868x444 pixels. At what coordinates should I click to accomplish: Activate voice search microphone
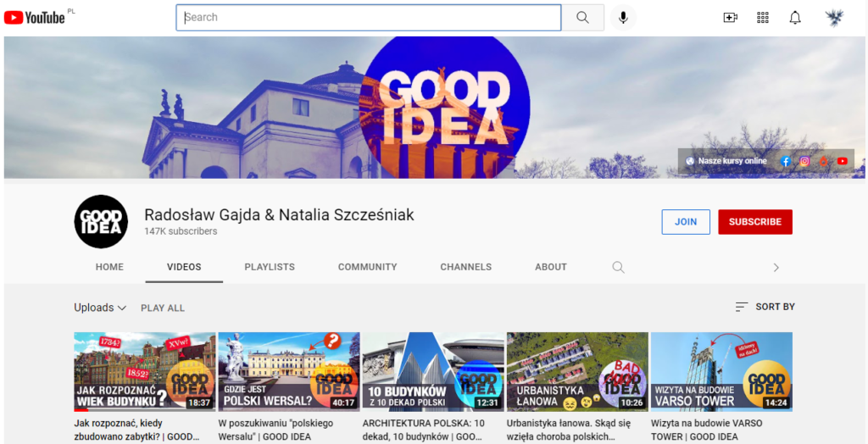click(623, 18)
